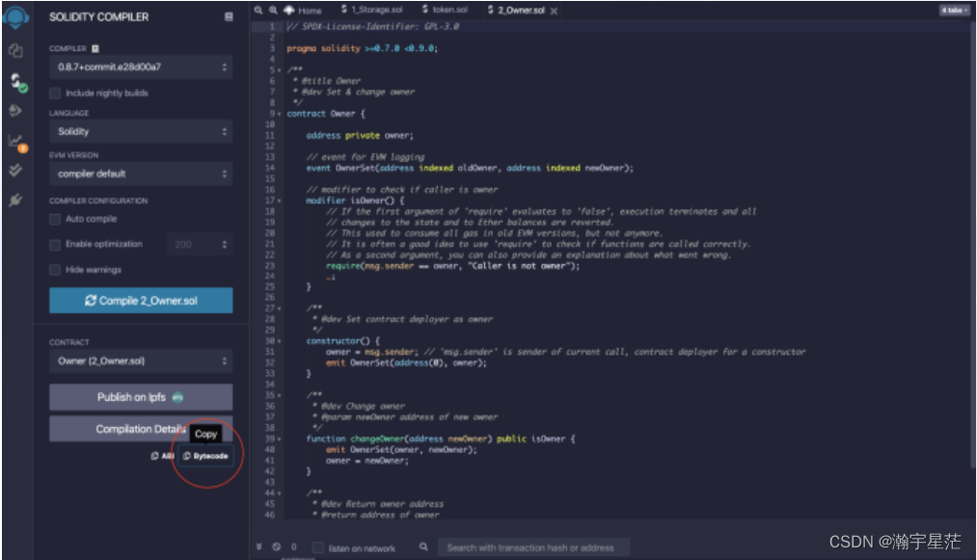Collapse constructor fold arrow at line 30
977x560 pixels.
point(280,341)
